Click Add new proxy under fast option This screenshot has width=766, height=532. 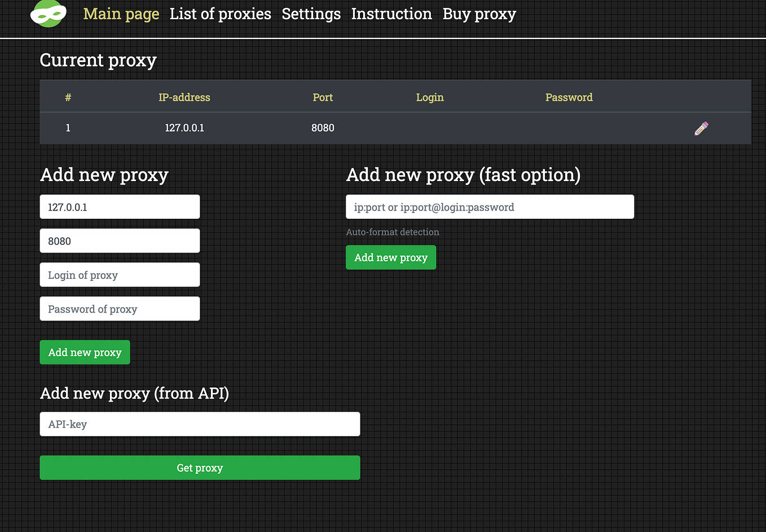click(x=391, y=257)
